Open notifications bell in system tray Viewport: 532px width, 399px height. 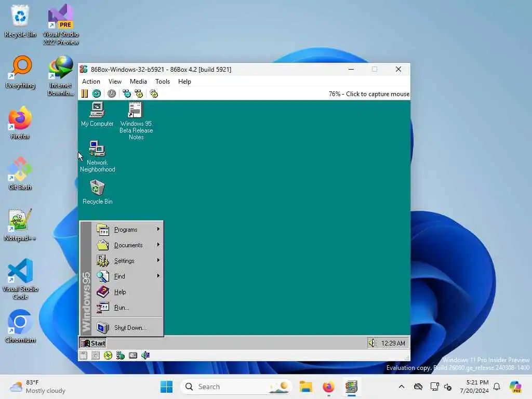tap(497, 387)
